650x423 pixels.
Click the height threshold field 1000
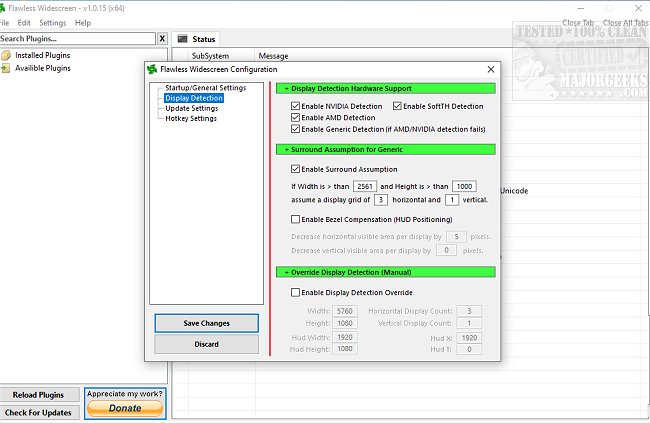point(464,187)
